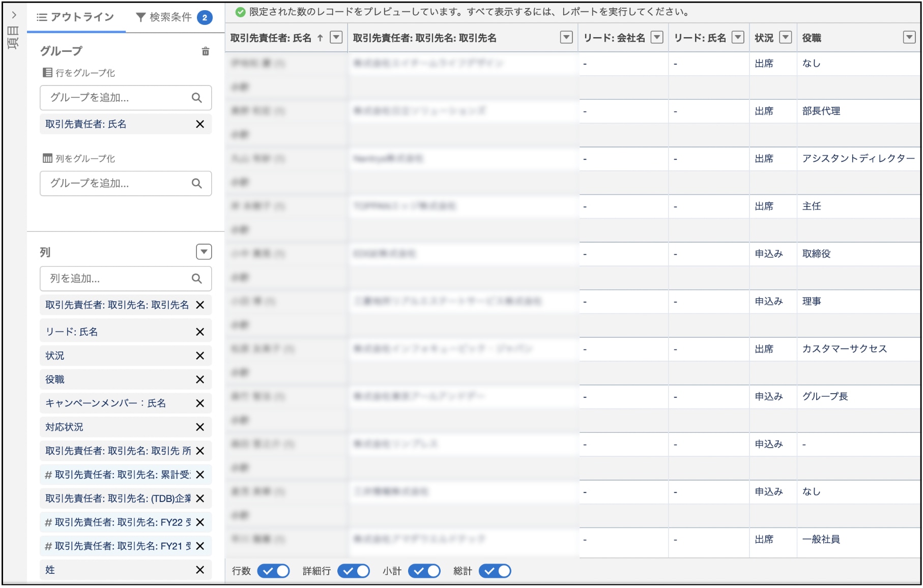
Task: Remove 取引先責任者: 取引先名: 取引先 所 column
Action: (x=200, y=451)
